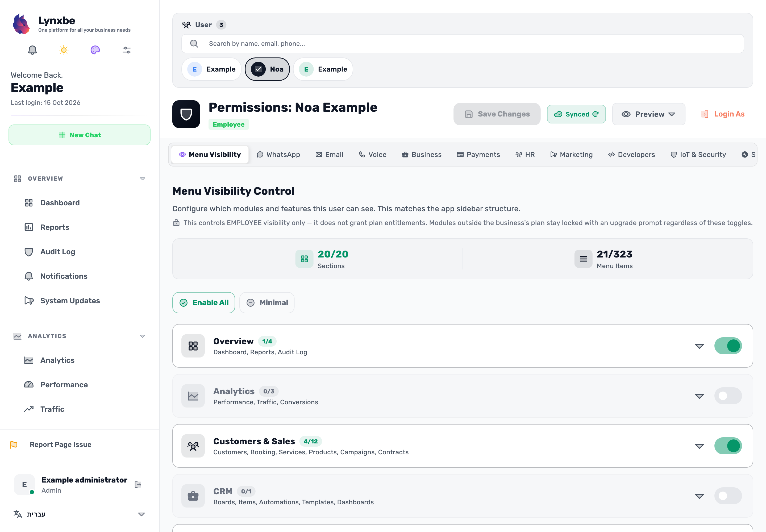Select the first Example user chip

pos(211,69)
